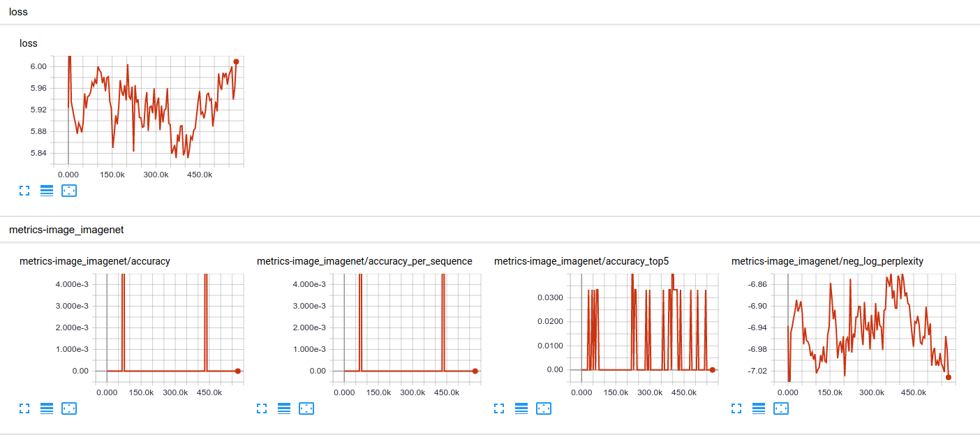Click the last dot on the neg_log_perplexity curve

pyautogui.click(x=948, y=376)
